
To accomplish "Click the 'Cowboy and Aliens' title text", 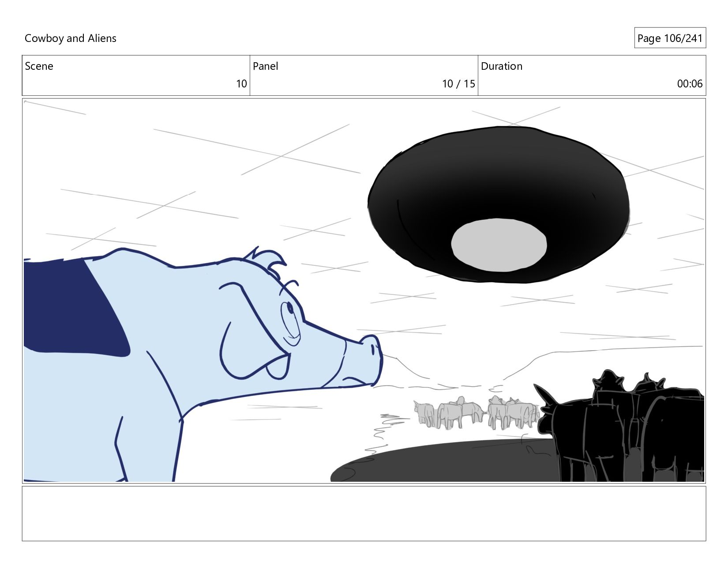I will (x=71, y=38).
